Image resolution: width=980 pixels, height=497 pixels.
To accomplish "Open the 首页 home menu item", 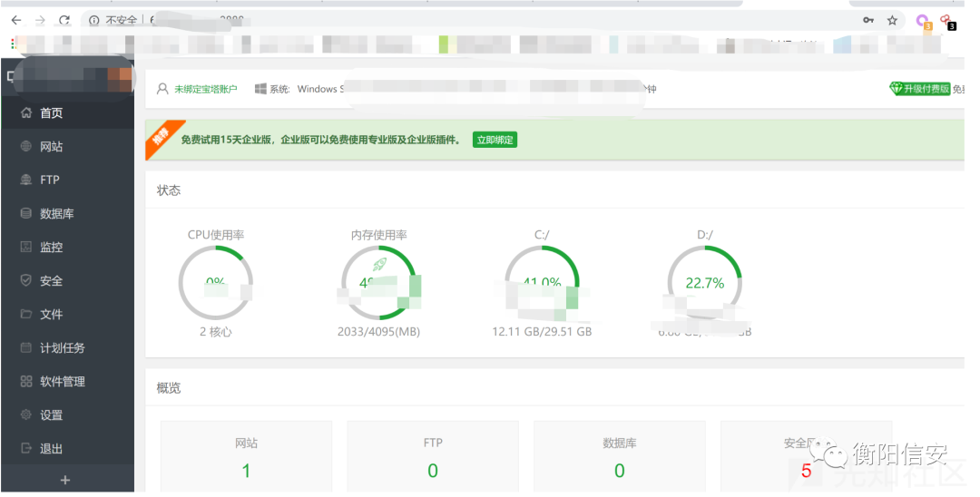I will (67, 113).
